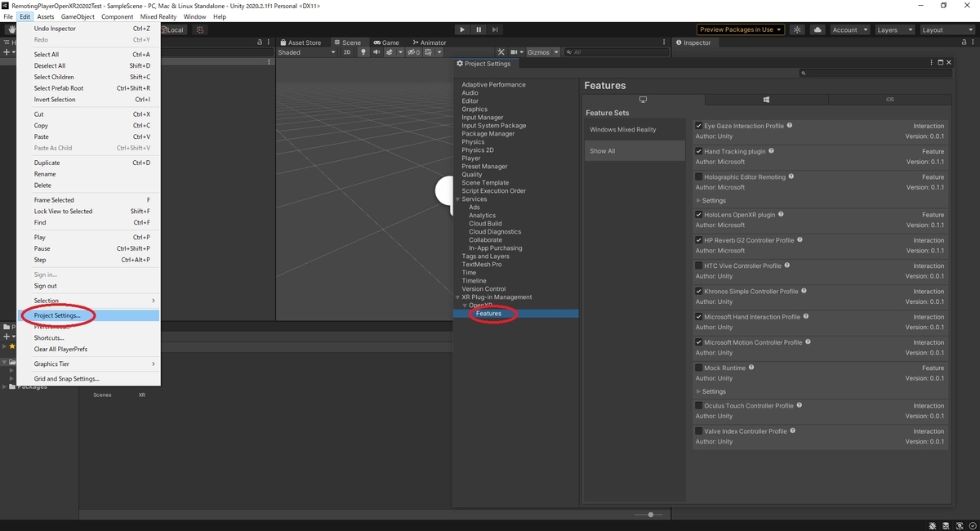Uncheck HP Reverb G2 Controller Profile
The height and width of the screenshot is (531, 980).
[x=698, y=240]
